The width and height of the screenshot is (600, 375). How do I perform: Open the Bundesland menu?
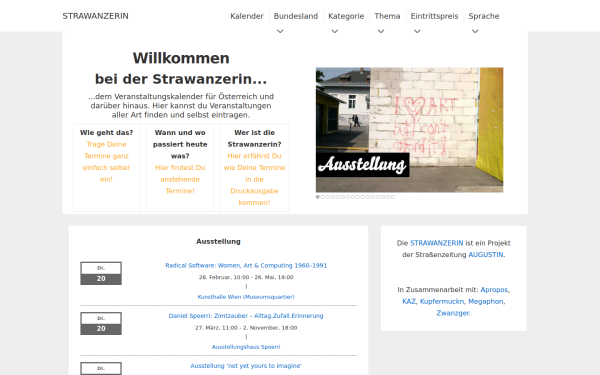click(x=296, y=16)
